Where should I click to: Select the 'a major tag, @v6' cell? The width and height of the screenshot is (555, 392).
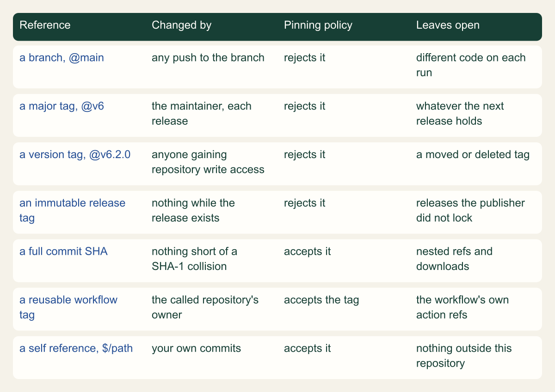click(x=62, y=106)
